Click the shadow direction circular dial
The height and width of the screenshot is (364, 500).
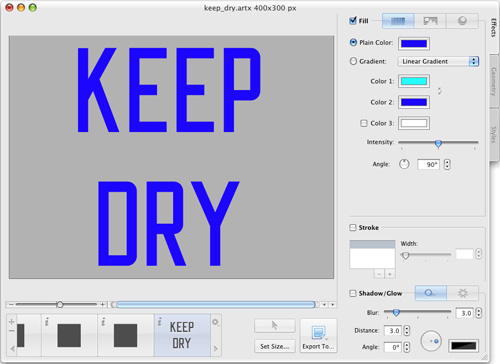(431, 341)
